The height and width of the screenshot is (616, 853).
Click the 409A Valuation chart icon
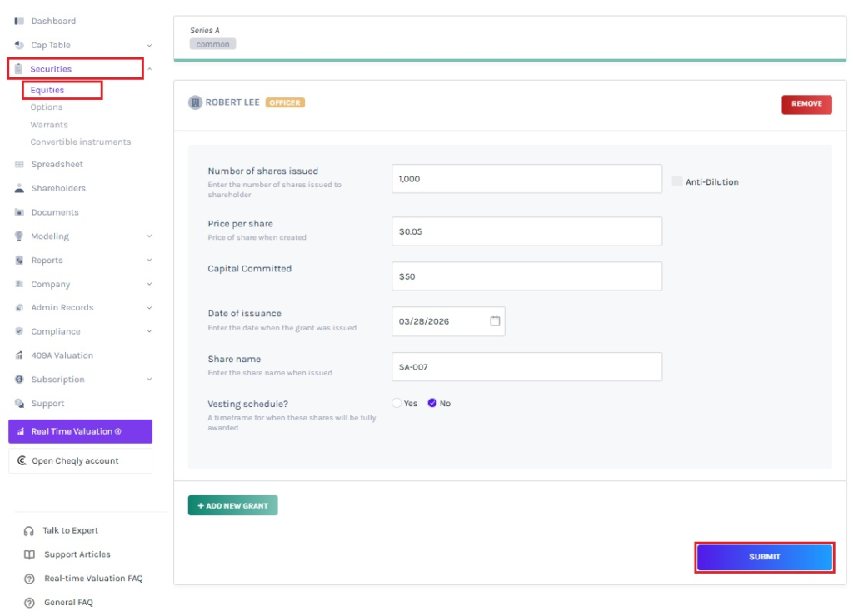click(19, 355)
